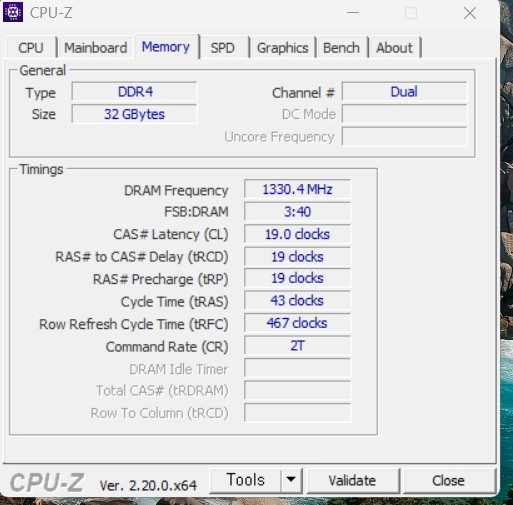The image size is (513, 505).
Task: Click the CPU-Z app icon in title bar
Action: point(13,12)
